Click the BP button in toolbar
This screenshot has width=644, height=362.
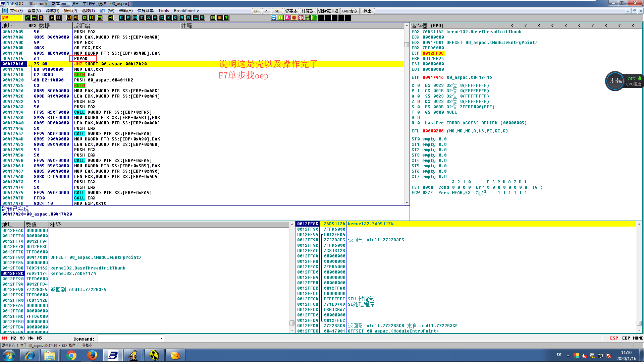click(256, 11)
